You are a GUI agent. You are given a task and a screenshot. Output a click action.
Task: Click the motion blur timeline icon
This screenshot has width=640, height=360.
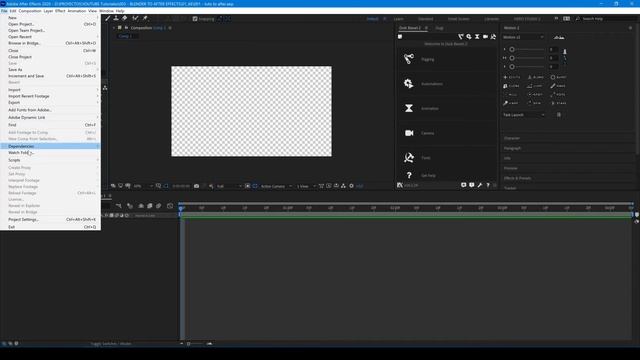(159, 206)
